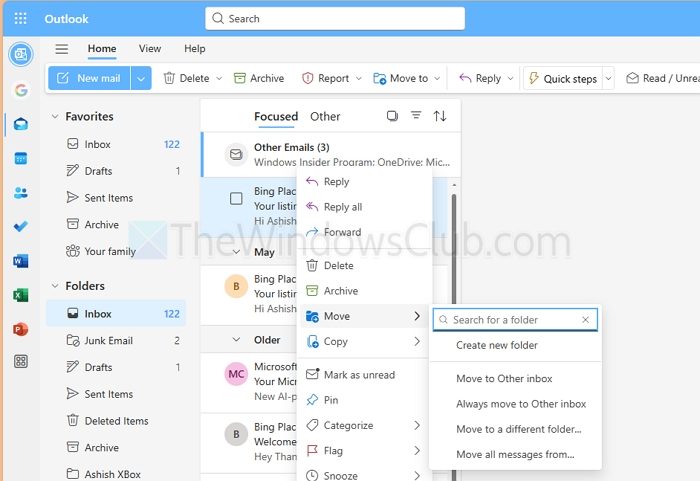Launch PowerPoint from left rail
Viewport: 700px width, 481px height.
pos(21,330)
